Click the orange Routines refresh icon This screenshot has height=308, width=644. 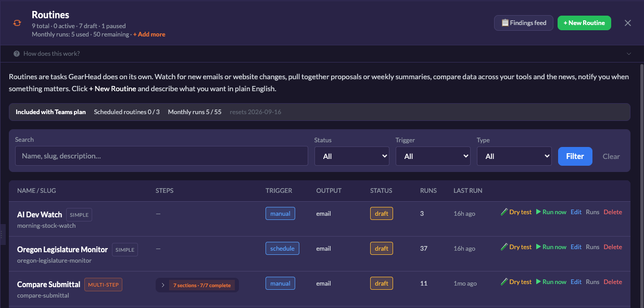click(17, 23)
